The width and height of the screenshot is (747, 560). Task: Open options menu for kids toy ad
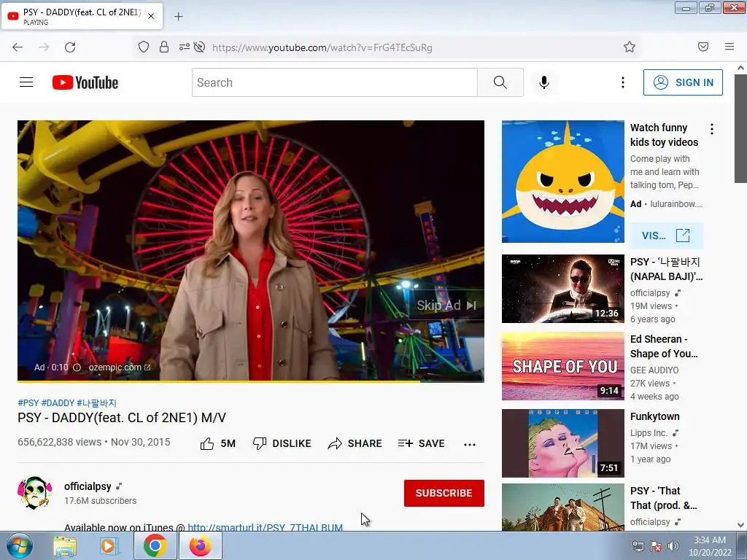tap(712, 129)
